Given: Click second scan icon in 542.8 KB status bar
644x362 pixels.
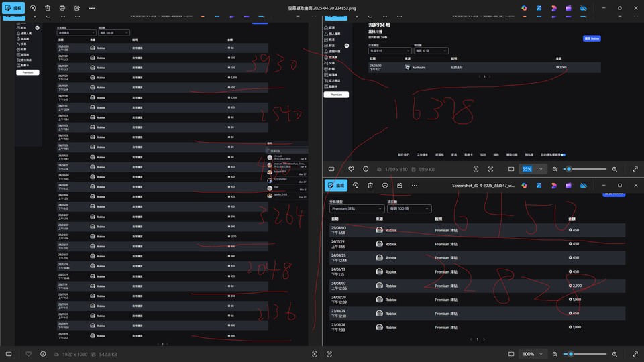Looking at the screenshot, I should [x=329, y=354].
